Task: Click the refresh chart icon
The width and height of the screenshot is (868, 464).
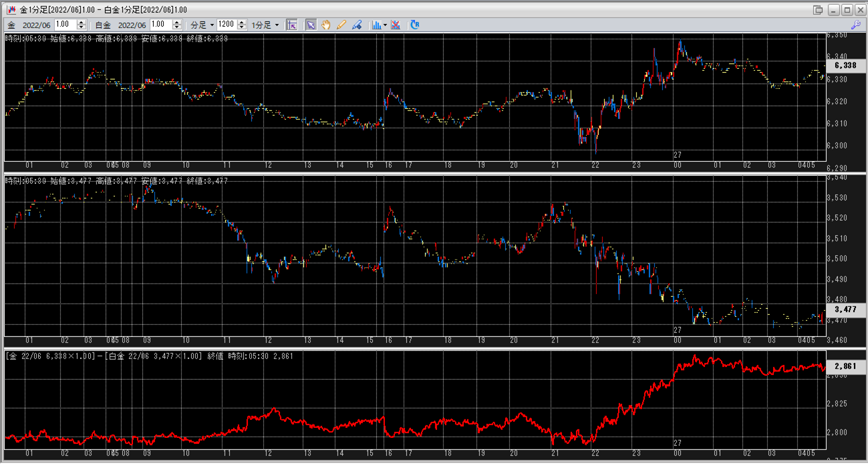Action: [x=415, y=25]
